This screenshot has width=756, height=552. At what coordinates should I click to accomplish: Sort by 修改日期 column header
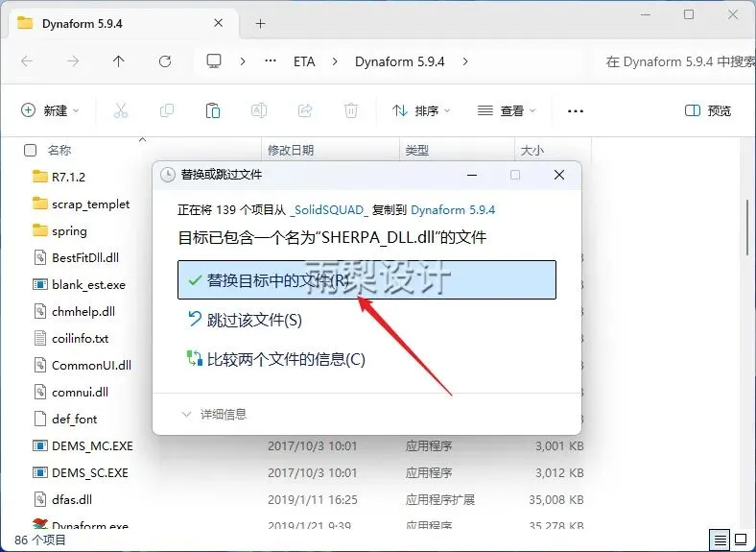pyautogui.click(x=291, y=150)
